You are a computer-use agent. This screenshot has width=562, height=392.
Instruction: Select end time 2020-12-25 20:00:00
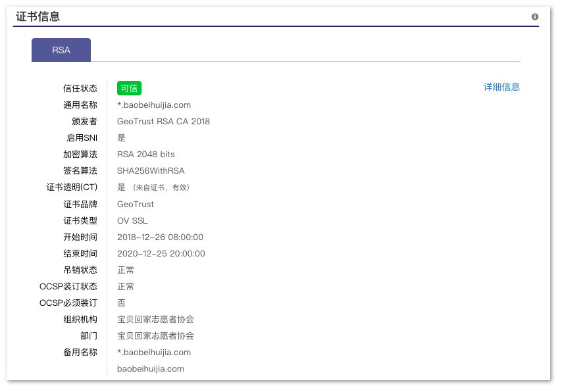click(x=161, y=254)
